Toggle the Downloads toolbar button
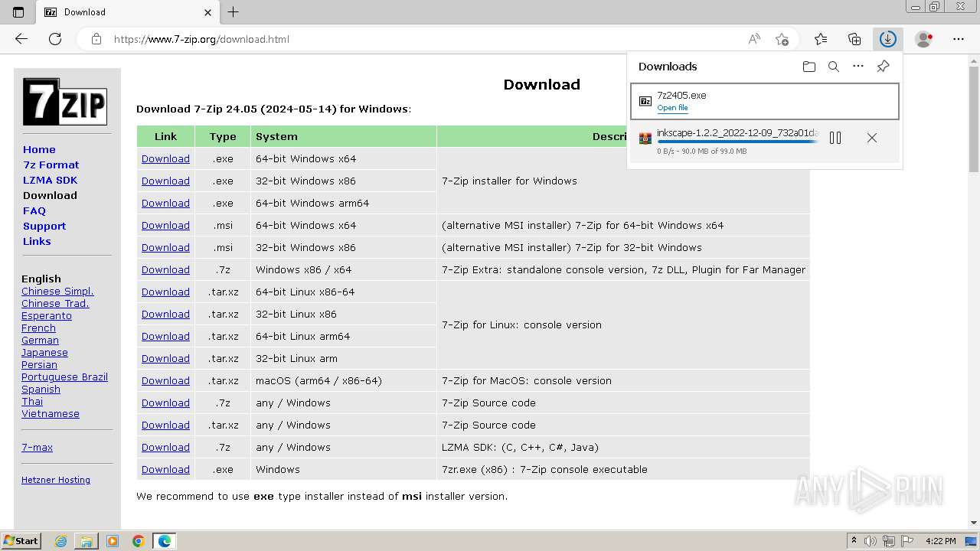 click(x=888, y=39)
